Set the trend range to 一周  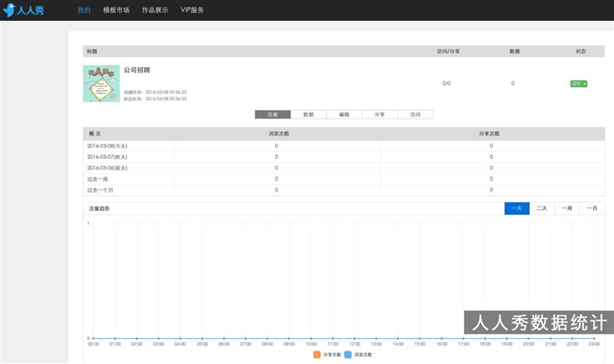click(567, 208)
